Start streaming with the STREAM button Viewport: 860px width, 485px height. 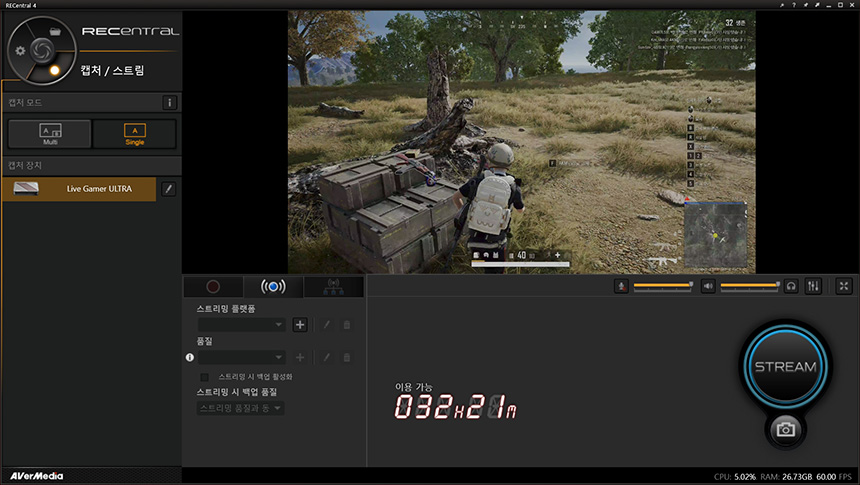tap(785, 366)
